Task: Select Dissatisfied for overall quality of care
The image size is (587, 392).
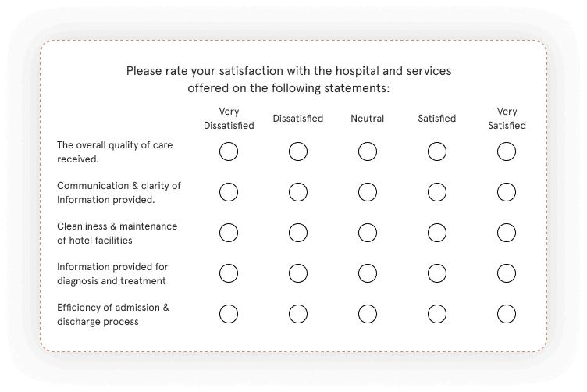Action: pos(298,151)
